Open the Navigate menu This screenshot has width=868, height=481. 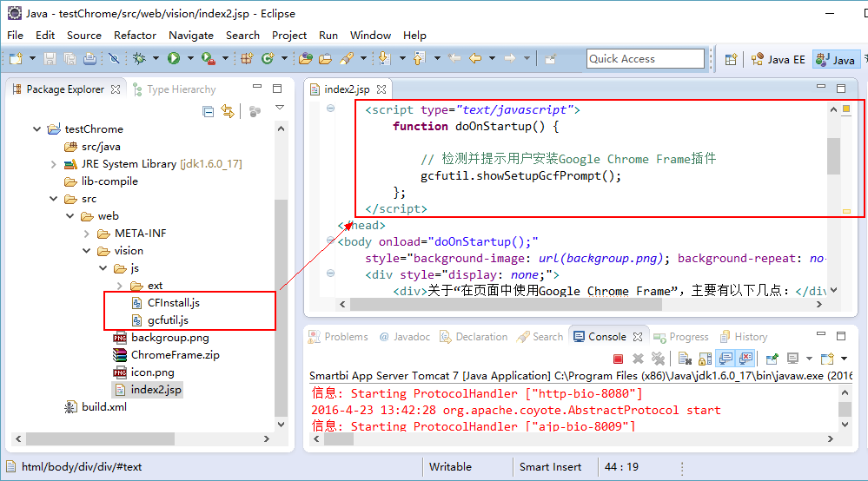pos(191,36)
